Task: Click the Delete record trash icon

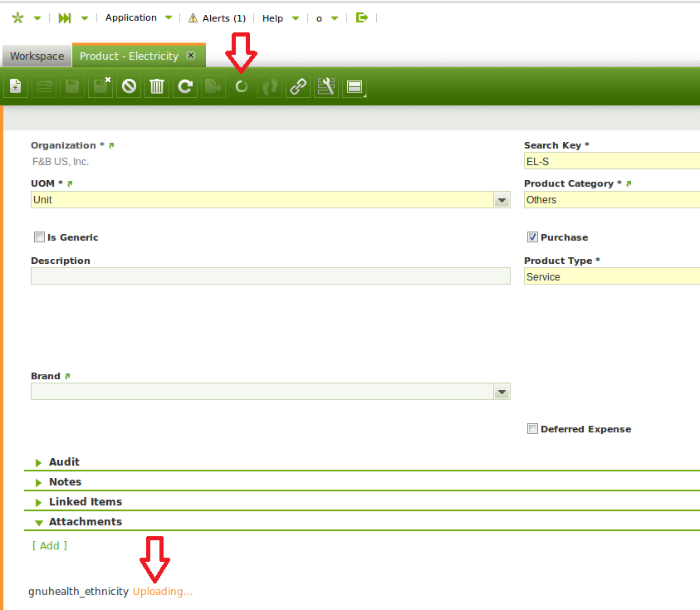Action: click(x=157, y=86)
